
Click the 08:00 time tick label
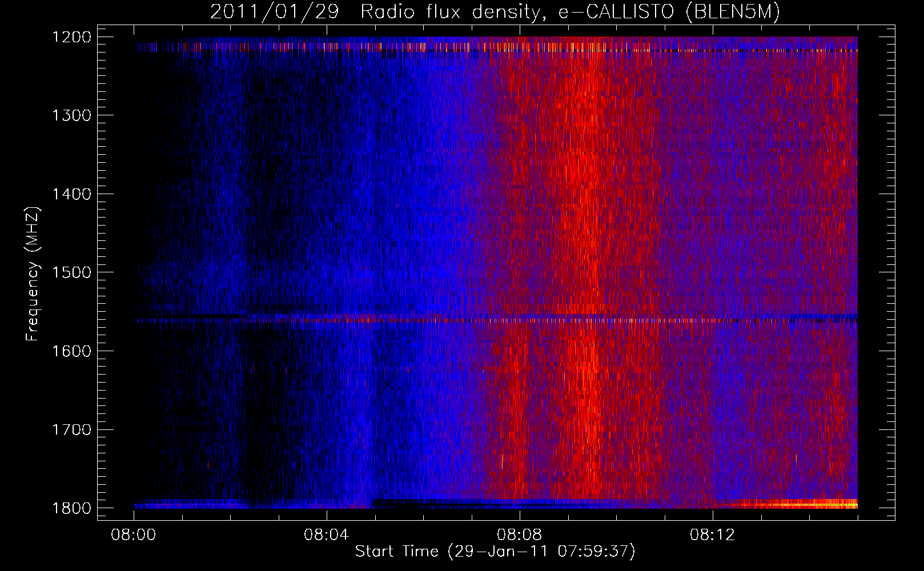pyautogui.click(x=134, y=535)
